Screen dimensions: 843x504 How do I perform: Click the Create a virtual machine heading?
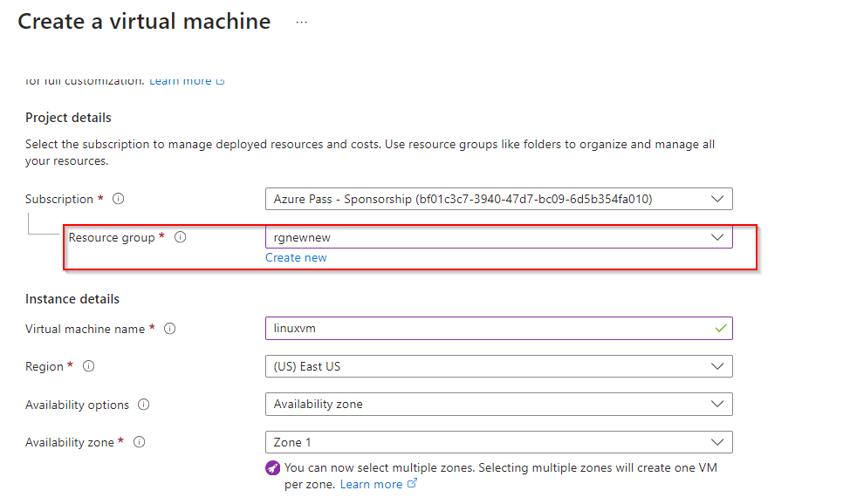point(144,22)
